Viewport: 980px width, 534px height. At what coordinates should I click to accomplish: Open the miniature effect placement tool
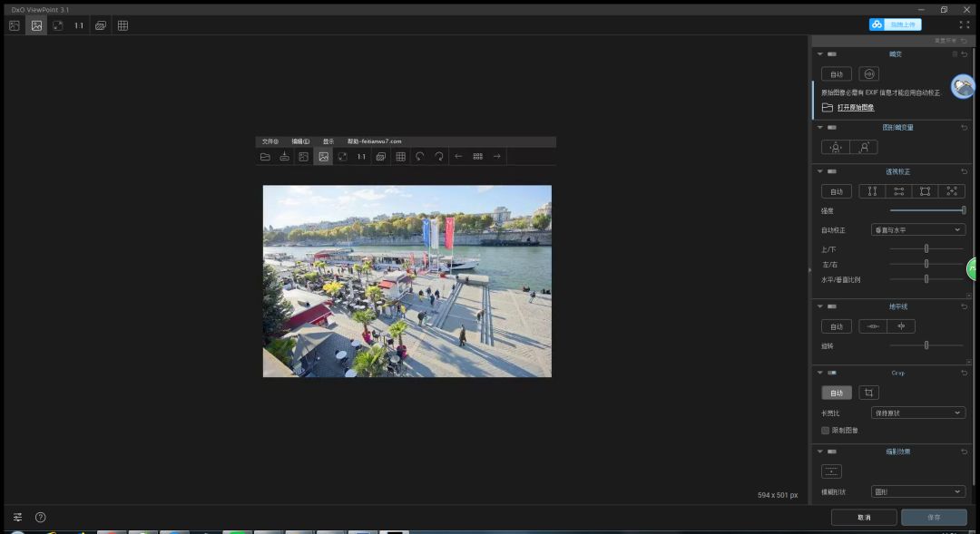coord(831,471)
